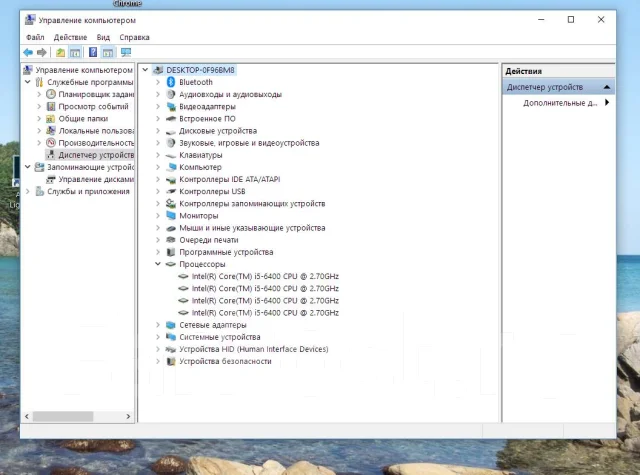This screenshot has height=475, width=640.
Task: Click the Up one level folder icon
Action: click(x=60, y=52)
